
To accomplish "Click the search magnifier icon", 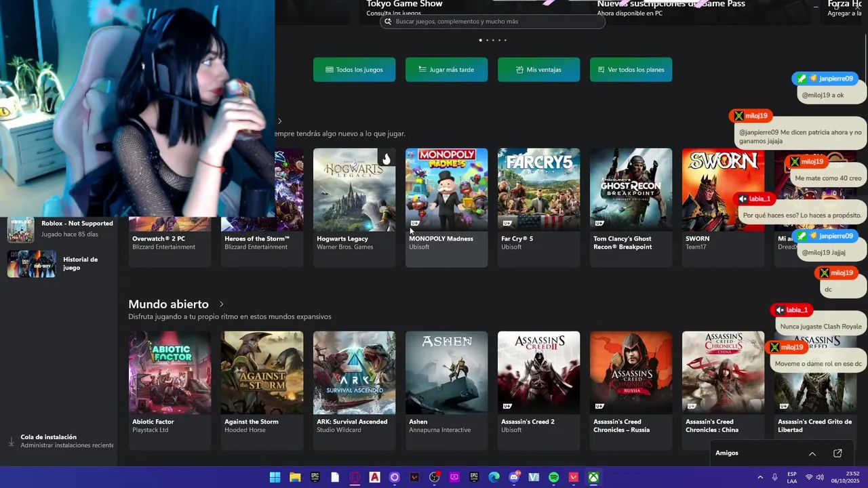I will [x=388, y=22].
